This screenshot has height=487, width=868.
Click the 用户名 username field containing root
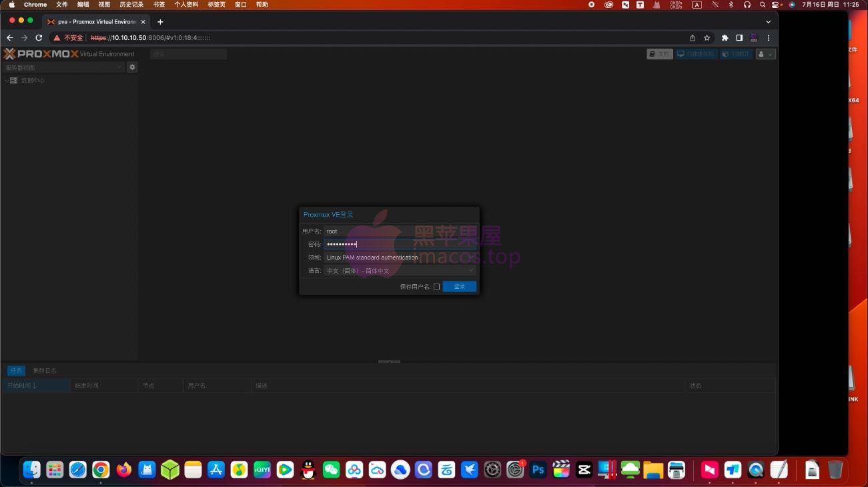tap(400, 231)
